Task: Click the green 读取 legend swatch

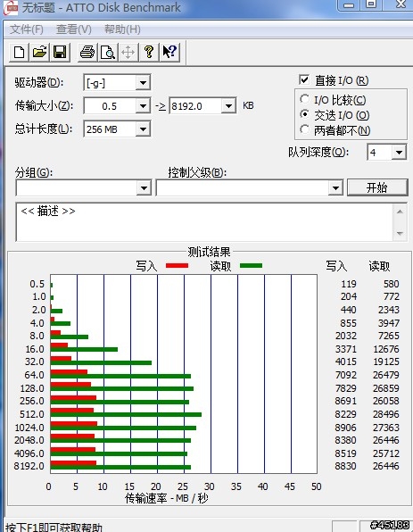Action: [x=251, y=266]
